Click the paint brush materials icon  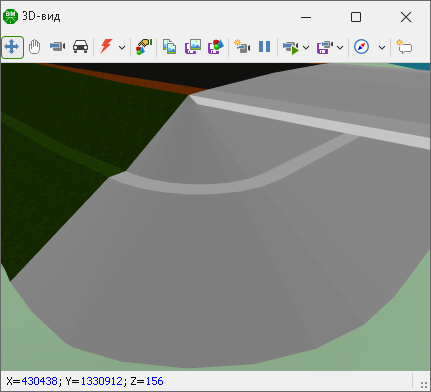144,47
